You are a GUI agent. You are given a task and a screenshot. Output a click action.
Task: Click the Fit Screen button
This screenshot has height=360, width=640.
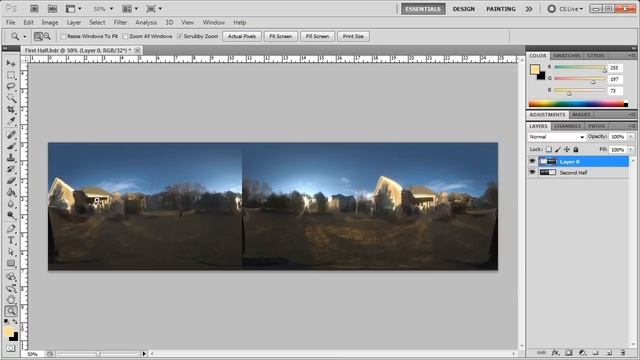tap(281, 36)
